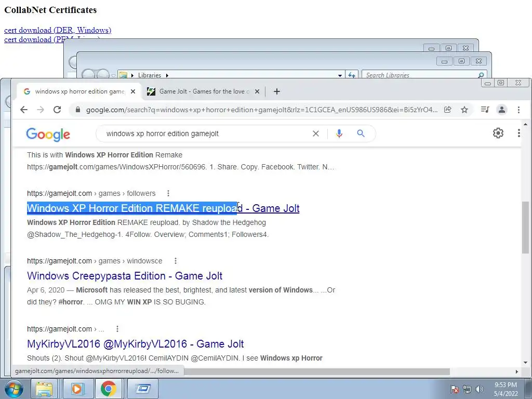View site info via padlock icon
The width and height of the screenshot is (532, 399).
click(x=78, y=110)
